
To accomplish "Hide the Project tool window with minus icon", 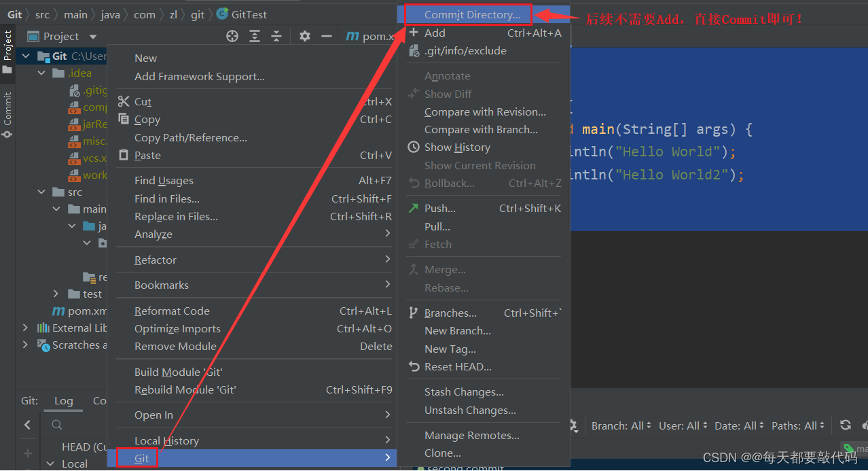I will pyautogui.click(x=327, y=36).
